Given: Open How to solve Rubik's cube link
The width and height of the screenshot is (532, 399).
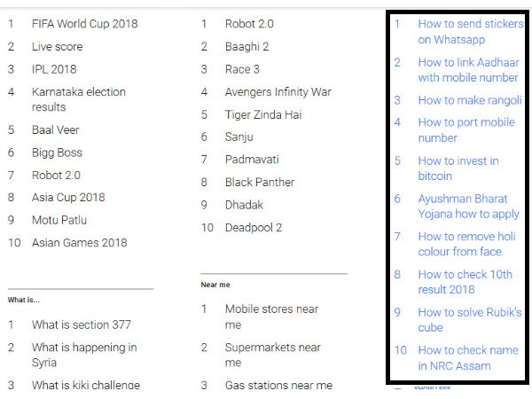Looking at the screenshot, I should [469, 319].
